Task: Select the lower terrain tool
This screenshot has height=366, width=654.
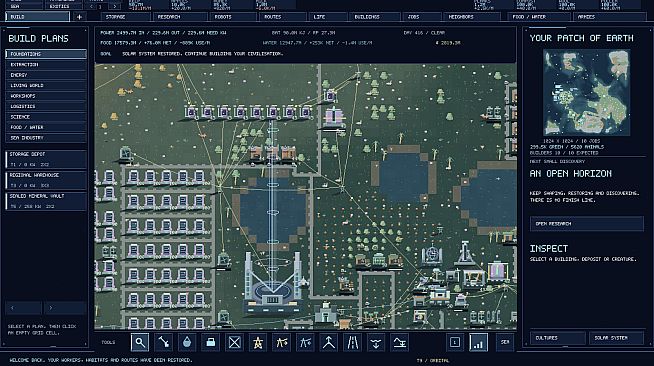Action: [x=376, y=343]
